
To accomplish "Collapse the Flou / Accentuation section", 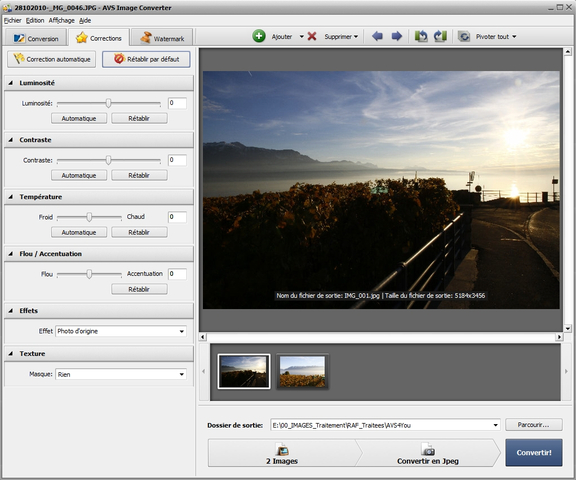I will [11, 254].
